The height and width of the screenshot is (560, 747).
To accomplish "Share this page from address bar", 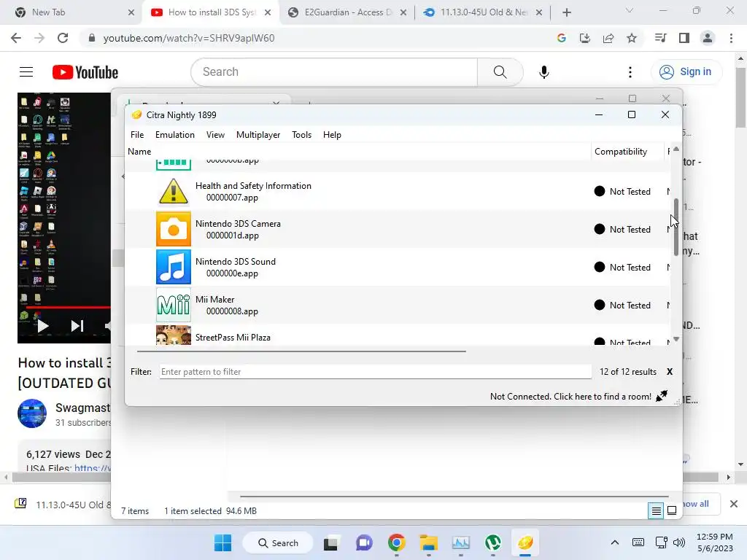I will [608, 38].
